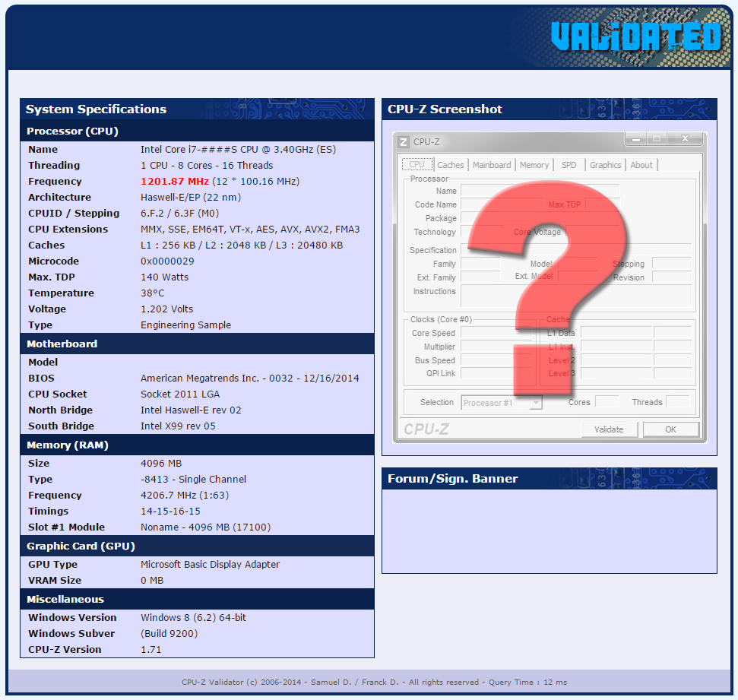Select the SPD tab
738x700 pixels.
(x=569, y=165)
